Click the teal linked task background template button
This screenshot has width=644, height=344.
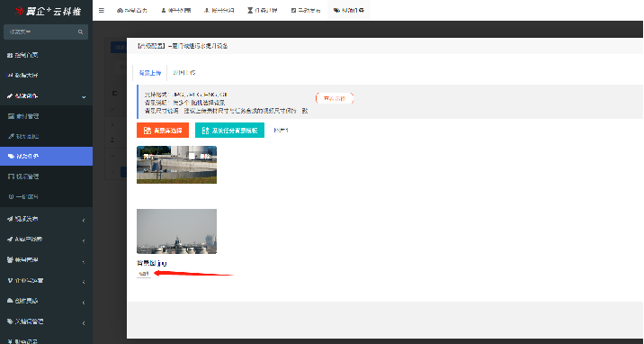pos(229,131)
